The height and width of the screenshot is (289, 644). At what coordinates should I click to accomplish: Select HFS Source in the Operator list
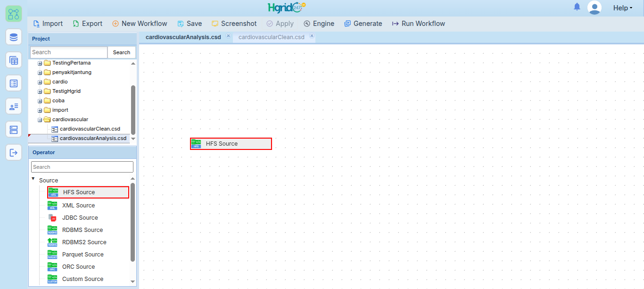(88, 192)
